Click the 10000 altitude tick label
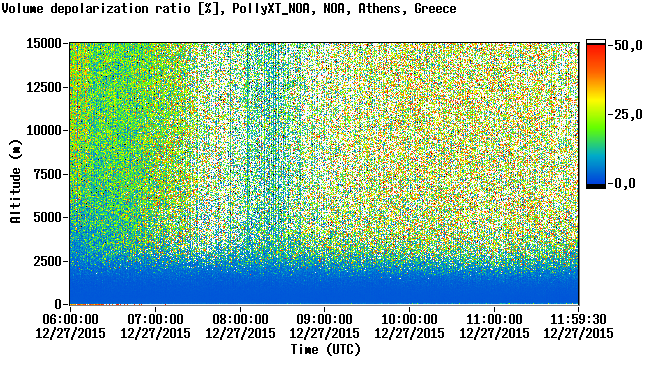The height and width of the screenshot is (389, 665). point(44,130)
